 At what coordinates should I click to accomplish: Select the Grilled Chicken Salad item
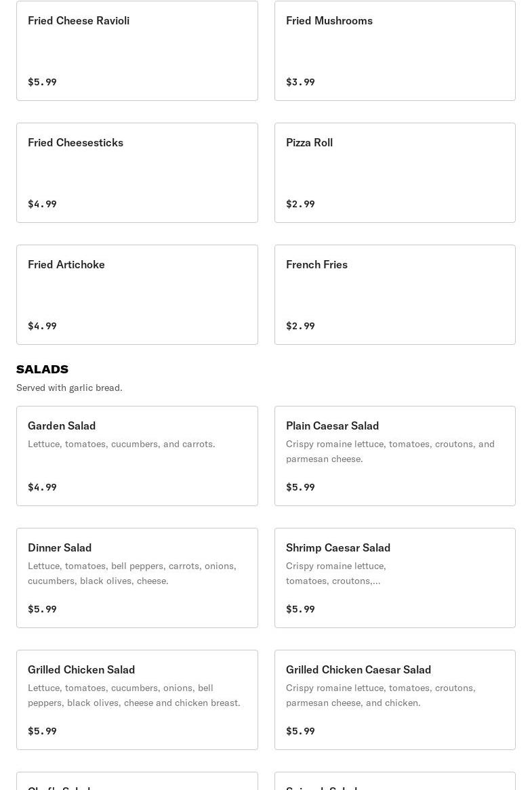(x=137, y=700)
